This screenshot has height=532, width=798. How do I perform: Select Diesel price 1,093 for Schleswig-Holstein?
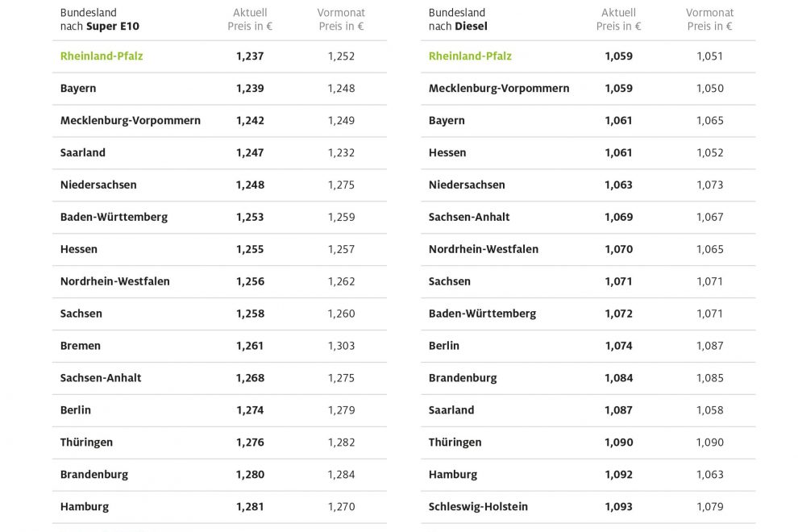[618, 507]
